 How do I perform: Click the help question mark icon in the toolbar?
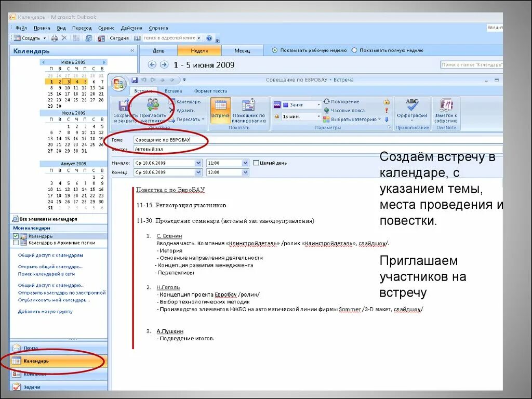(x=209, y=38)
